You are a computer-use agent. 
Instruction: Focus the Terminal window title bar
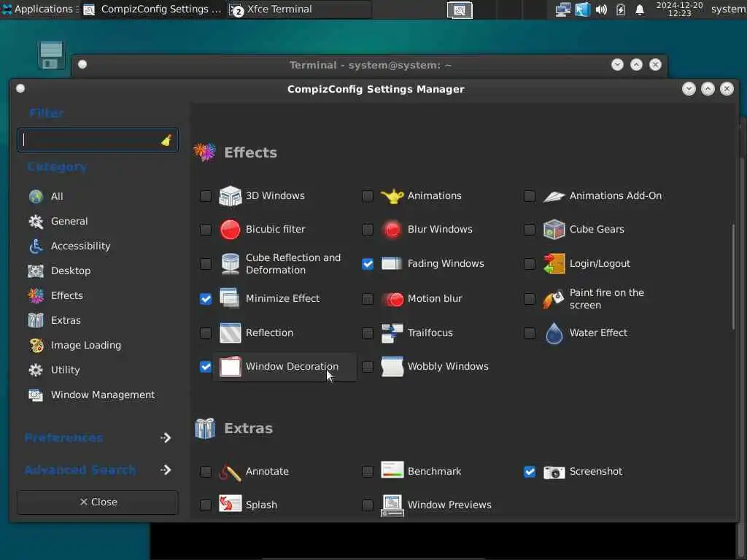[370, 65]
